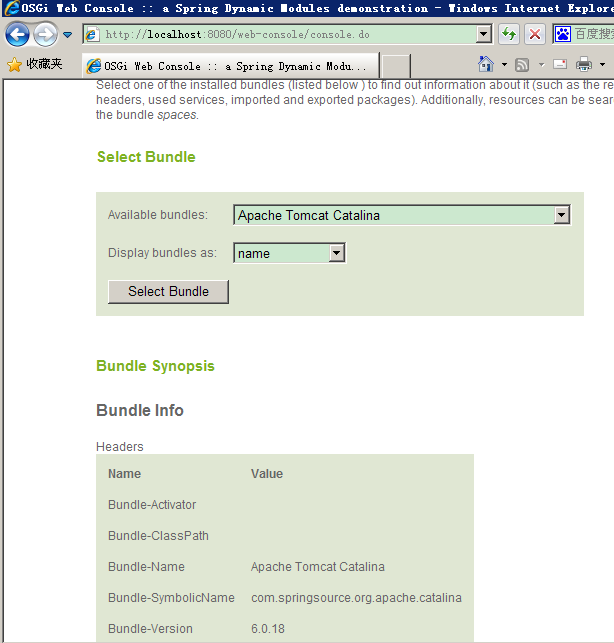
Task: Click the Internet Explorer title bar icon
Action: pos(11,8)
